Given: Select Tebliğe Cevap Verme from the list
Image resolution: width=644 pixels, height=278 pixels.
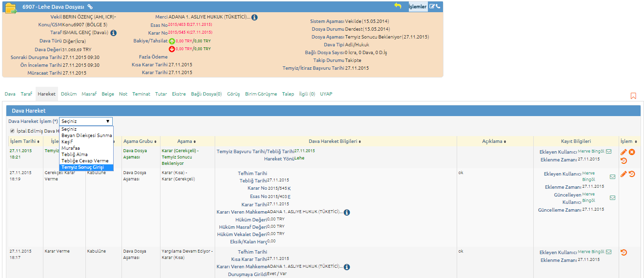Looking at the screenshot, I should click(x=86, y=161).
